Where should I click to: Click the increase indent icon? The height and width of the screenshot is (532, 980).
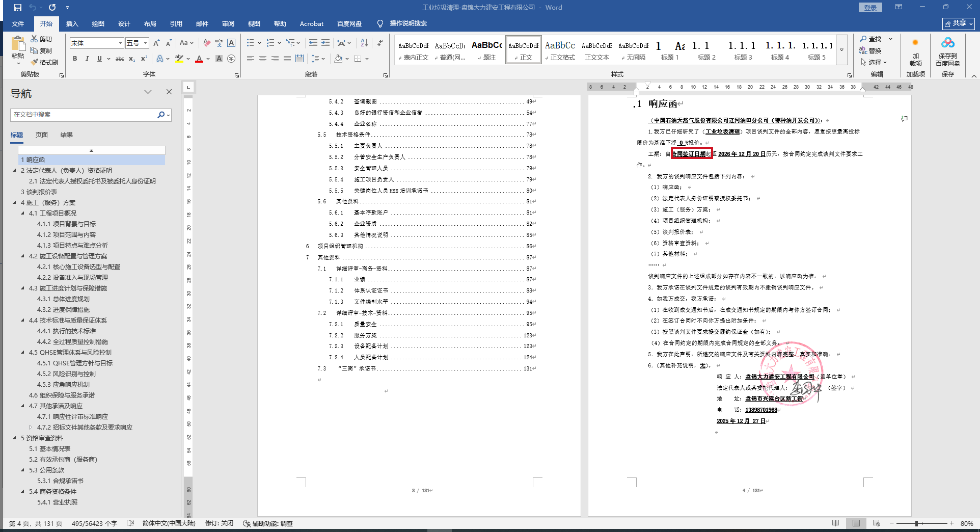(x=325, y=43)
